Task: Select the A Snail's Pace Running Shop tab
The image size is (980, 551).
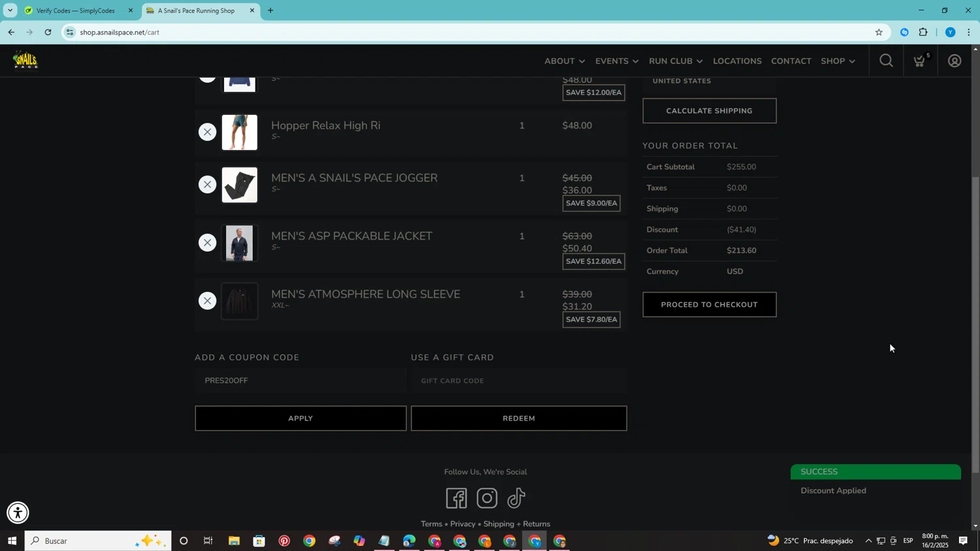Action: (x=201, y=10)
